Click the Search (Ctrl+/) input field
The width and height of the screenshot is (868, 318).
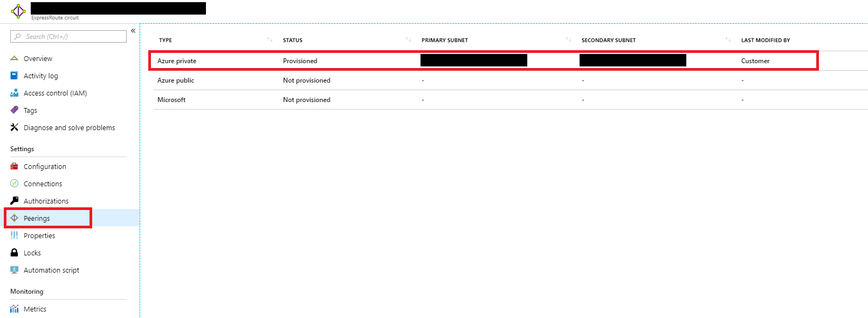tap(68, 37)
